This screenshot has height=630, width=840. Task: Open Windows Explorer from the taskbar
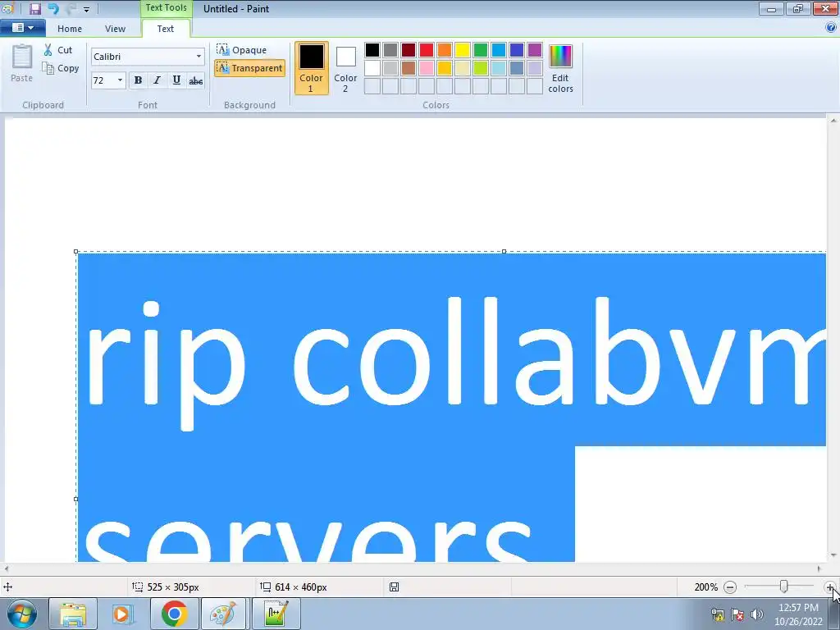(x=73, y=614)
